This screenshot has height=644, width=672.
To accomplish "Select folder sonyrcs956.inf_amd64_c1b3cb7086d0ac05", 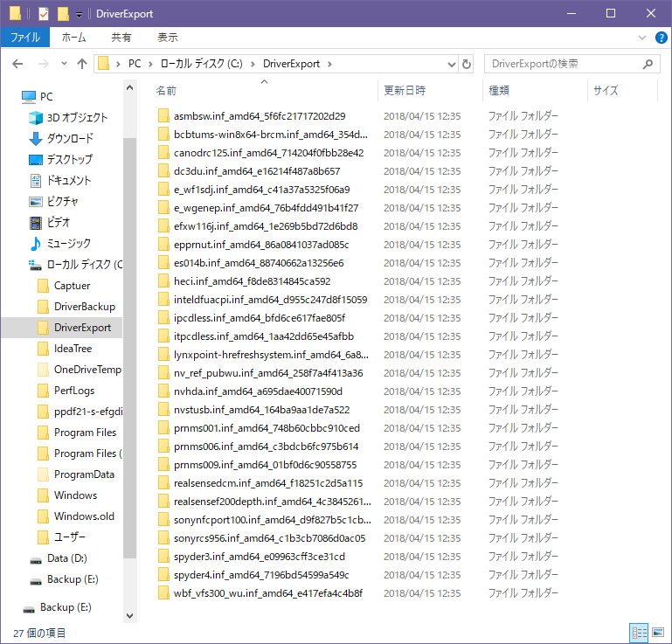I will pos(269,538).
